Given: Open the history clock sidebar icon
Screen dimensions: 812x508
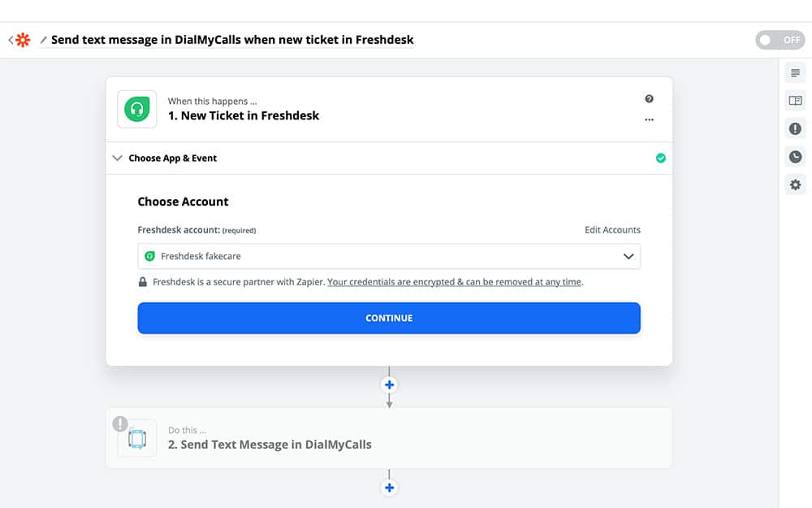Looking at the screenshot, I should 795,157.
